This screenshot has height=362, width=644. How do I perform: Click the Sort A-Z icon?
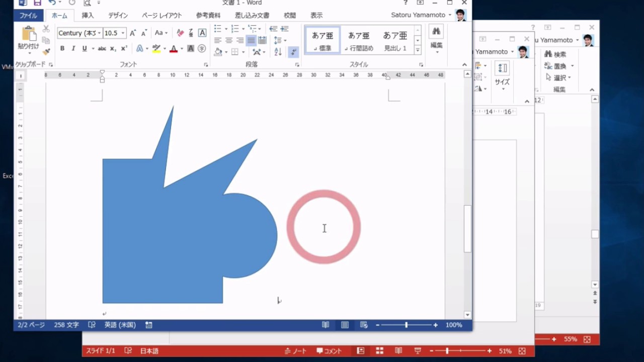278,52
